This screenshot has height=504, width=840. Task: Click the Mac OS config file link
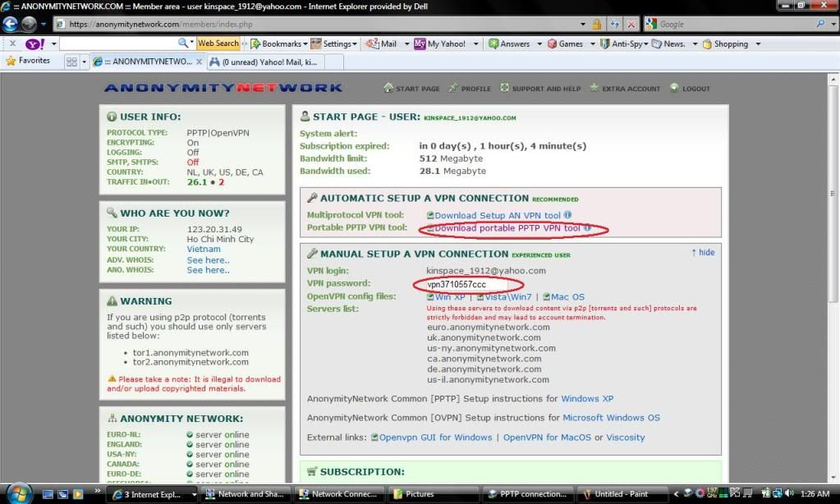pyautogui.click(x=567, y=296)
